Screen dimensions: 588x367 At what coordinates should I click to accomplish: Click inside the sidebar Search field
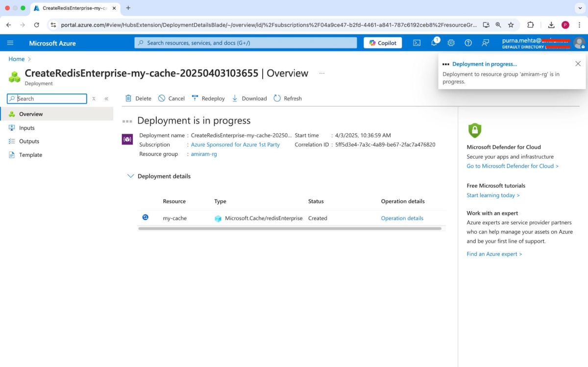(47, 98)
